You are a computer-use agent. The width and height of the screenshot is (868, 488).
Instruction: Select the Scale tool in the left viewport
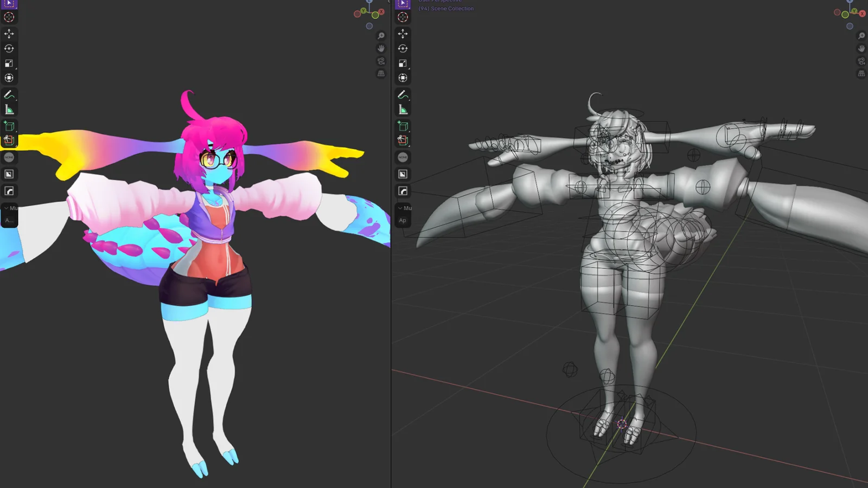tap(9, 63)
